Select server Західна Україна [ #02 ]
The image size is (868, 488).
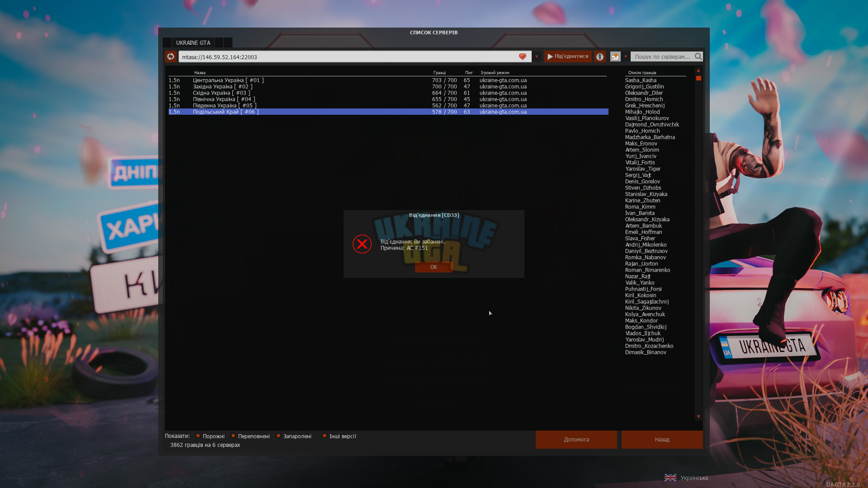click(x=388, y=86)
